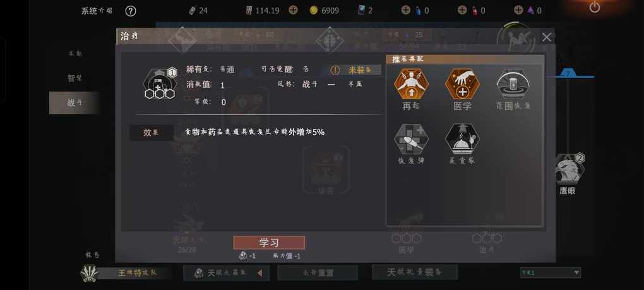Screen dimensions: 644x290
Task: Click the plus beside the purple potion
Action: 518,10
